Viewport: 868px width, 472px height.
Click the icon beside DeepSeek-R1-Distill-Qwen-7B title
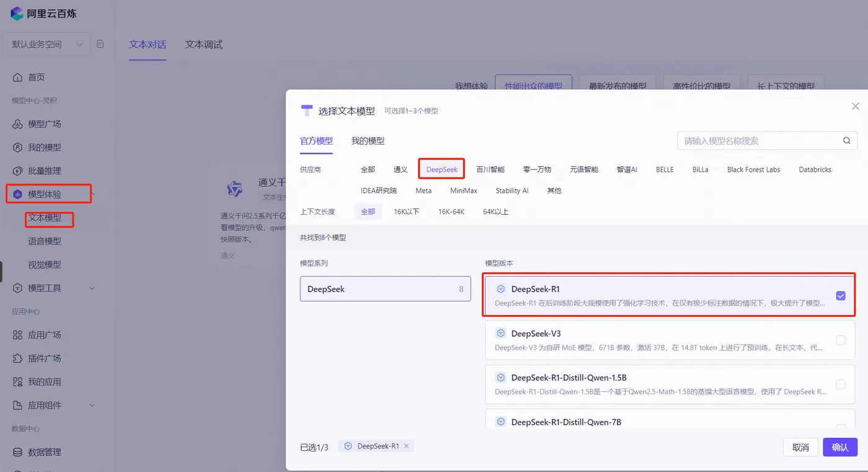tap(501, 422)
